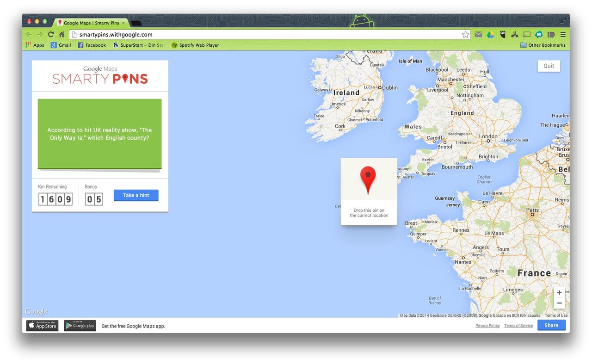Click the Take a hint button
The image size is (592, 364).
point(136,195)
